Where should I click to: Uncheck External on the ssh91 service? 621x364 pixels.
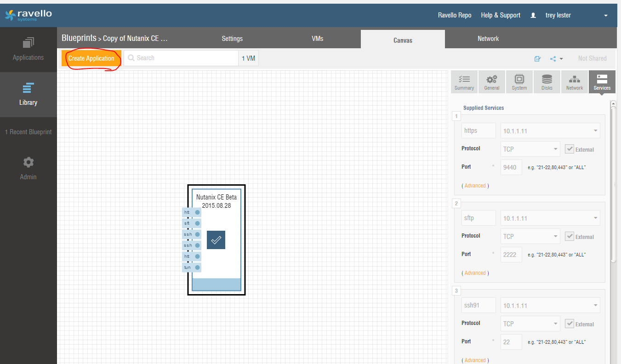[570, 324]
